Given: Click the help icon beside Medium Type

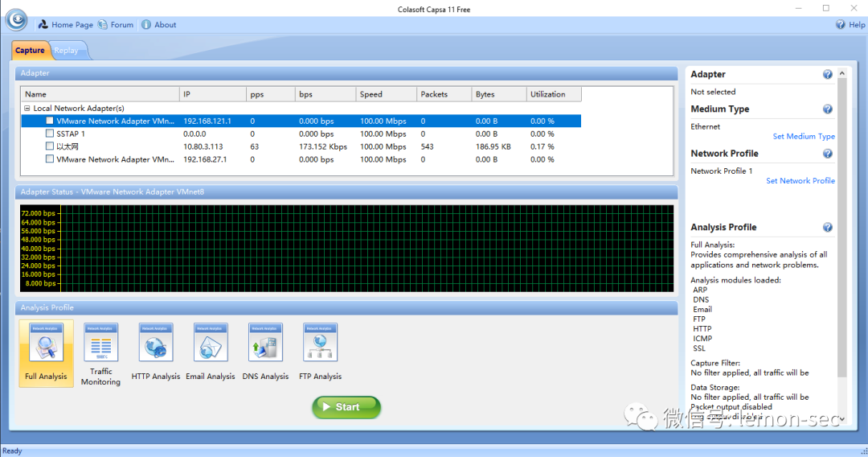Looking at the screenshot, I should [828, 109].
